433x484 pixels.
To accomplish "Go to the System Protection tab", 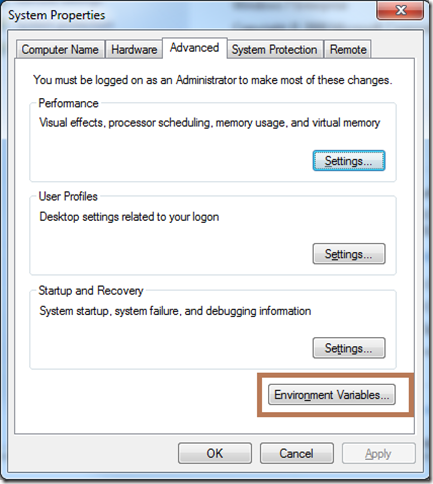I will (x=275, y=49).
